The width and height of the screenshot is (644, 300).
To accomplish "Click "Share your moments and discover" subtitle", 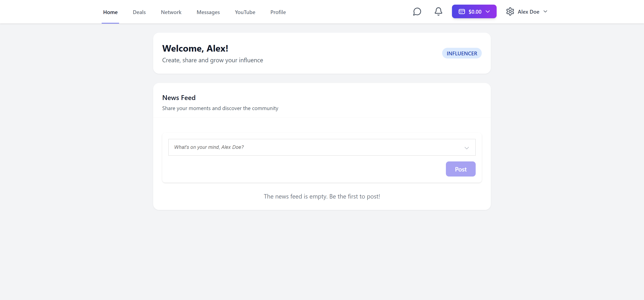I will [220, 108].
